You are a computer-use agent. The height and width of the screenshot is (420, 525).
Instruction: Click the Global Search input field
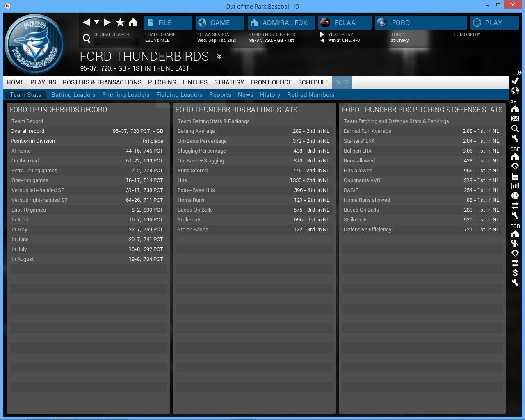117,42
